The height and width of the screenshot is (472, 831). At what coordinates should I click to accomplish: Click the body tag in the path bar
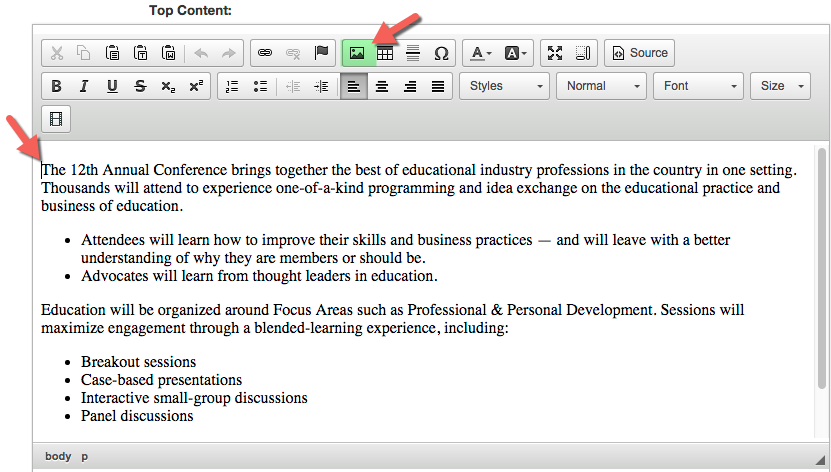tap(58, 456)
